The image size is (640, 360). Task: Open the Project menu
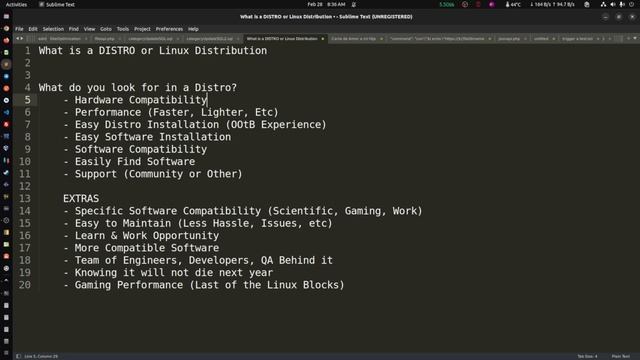coord(142,29)
